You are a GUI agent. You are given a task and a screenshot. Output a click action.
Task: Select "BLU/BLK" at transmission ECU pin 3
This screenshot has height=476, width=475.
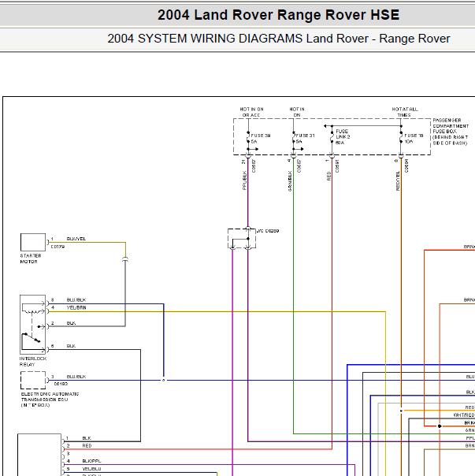[x=76, y=377]
